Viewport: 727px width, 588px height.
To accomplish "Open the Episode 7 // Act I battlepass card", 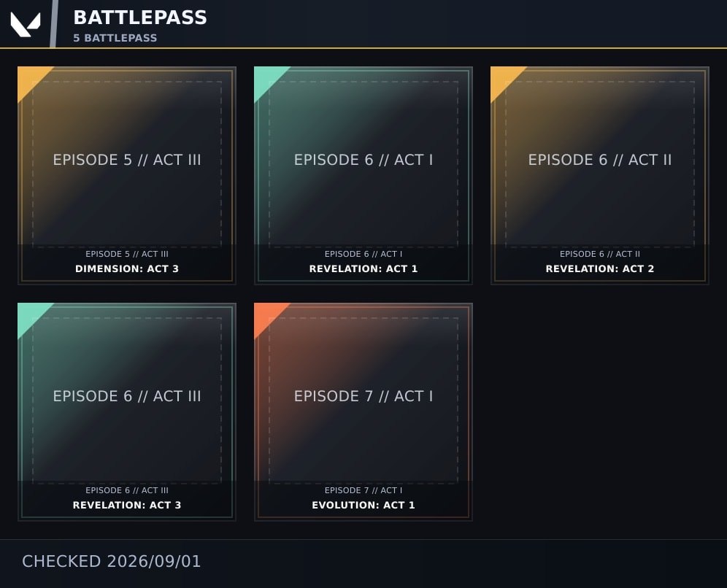I will [x=363, y=412].
